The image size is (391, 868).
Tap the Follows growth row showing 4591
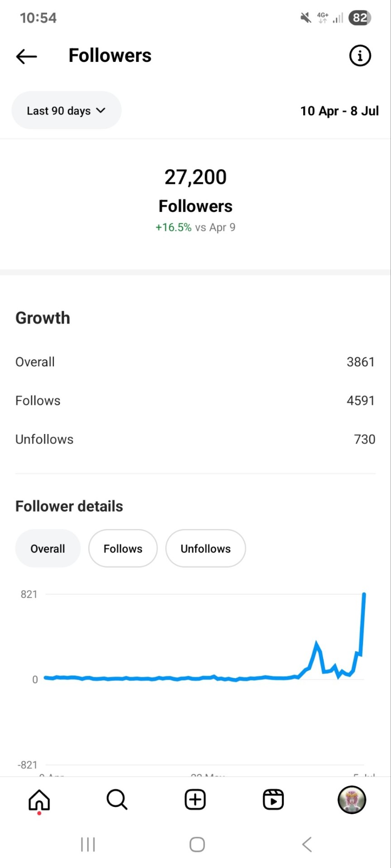[x=195, y=401]
